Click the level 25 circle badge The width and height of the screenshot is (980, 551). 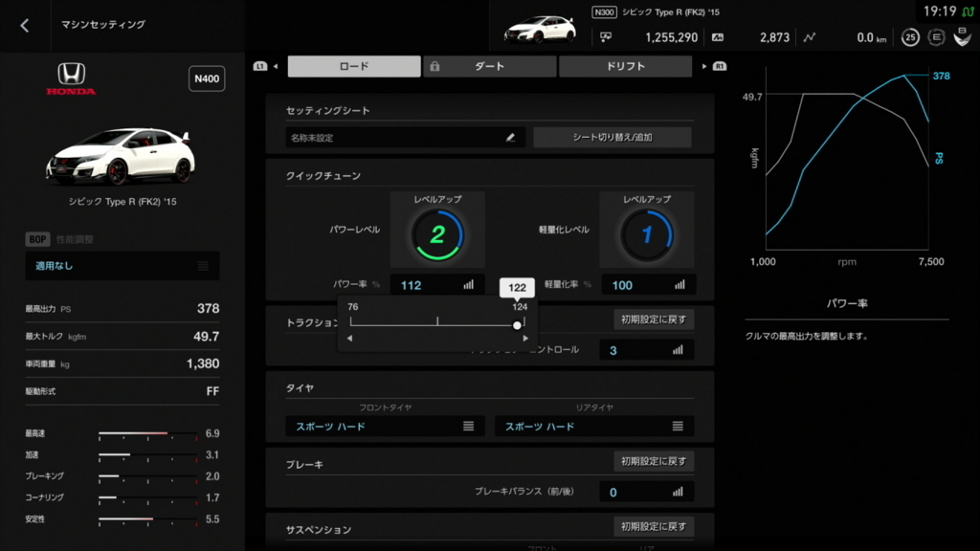tap(910, 37)
